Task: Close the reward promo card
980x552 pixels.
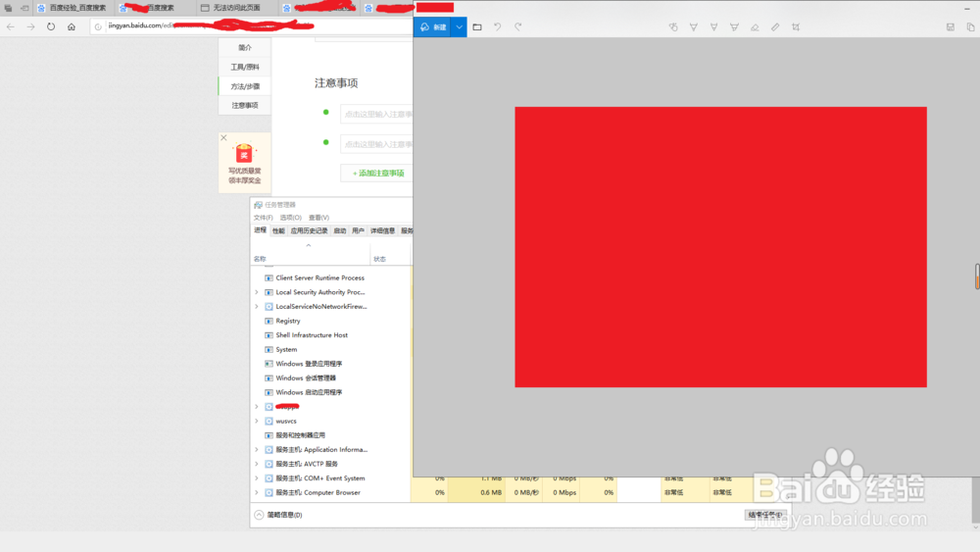Action: point(223,137)
